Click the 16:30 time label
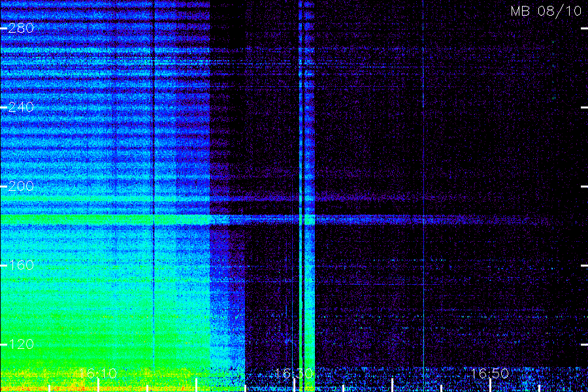 [294, 373]
